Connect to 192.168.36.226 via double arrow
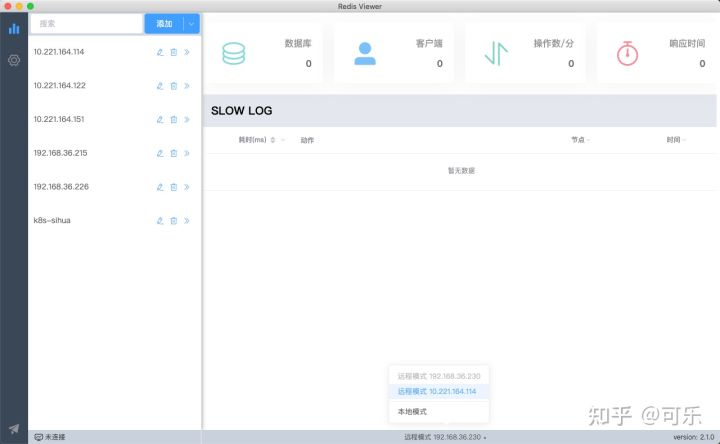The width and height of the screenshot is (720, 444). [187, 187]
